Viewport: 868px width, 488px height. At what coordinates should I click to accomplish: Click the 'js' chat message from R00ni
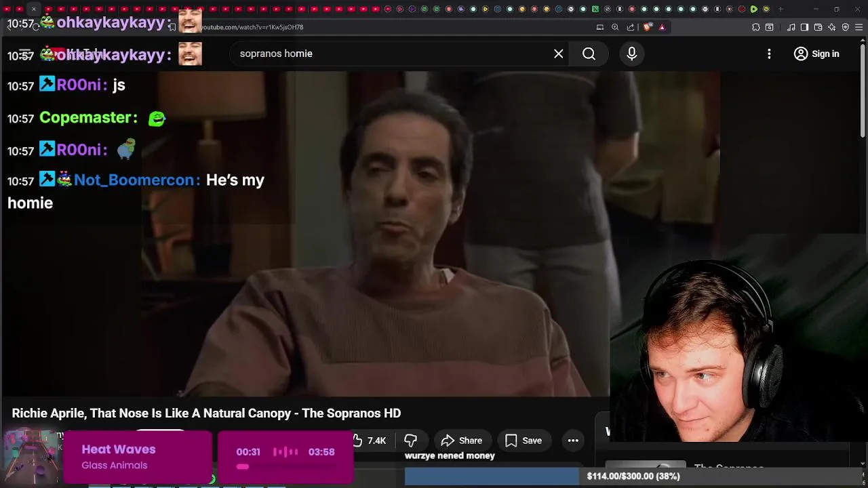point(119,85)
